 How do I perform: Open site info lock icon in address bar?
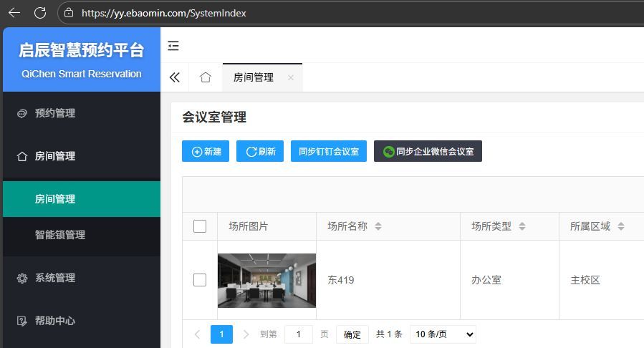pyautogui.click(x=69, y=13)
